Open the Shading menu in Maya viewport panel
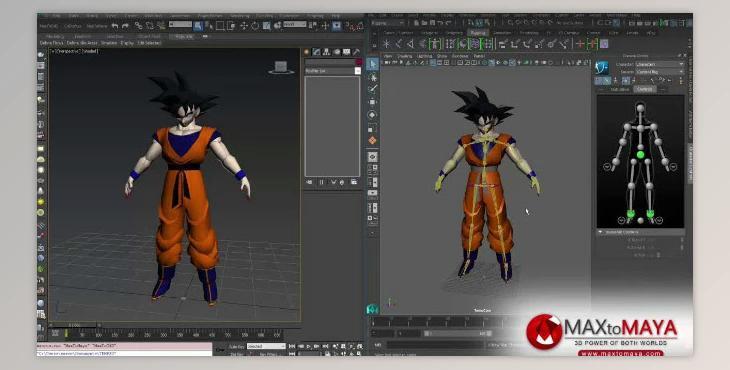Viewport: 730px width, 370px height. (x=405, y=56)
